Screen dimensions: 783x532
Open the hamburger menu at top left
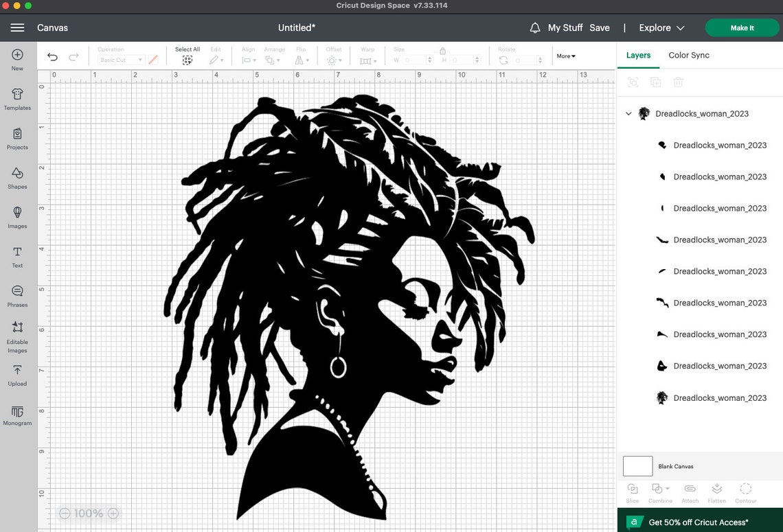tap(17, 27)
